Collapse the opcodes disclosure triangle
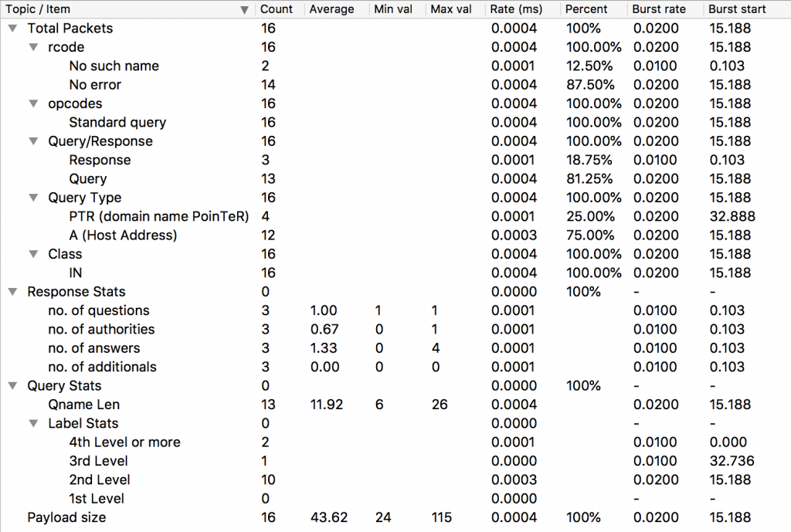 [34, 104]
